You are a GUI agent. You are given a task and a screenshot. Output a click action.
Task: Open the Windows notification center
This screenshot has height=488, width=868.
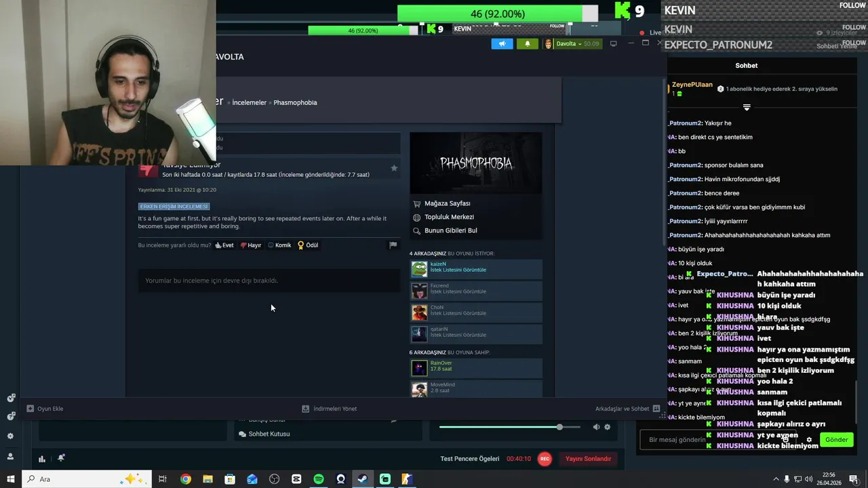pyautogui.click(x=854, y=479)
